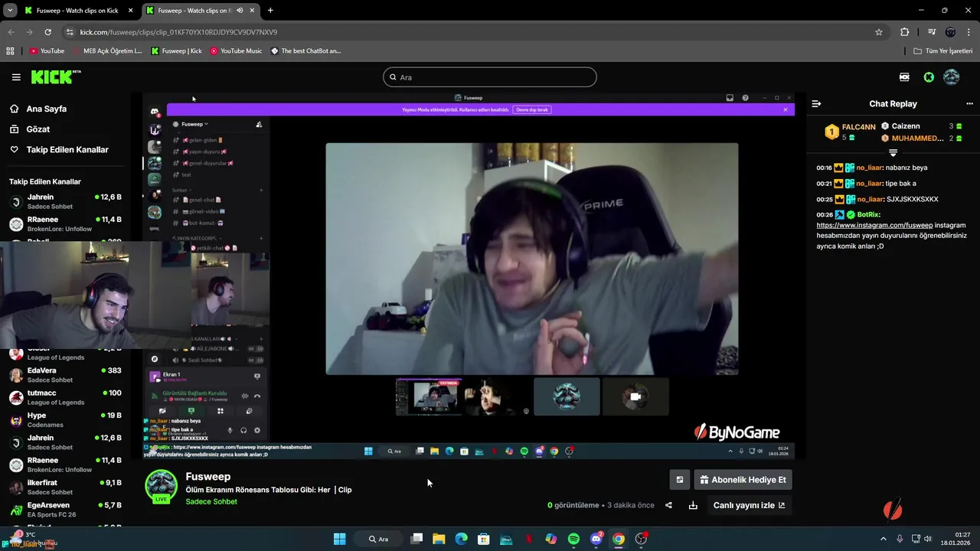Open YouTube bookmark
This screenshot has width=980, height=551.
(x=47, y=51)
